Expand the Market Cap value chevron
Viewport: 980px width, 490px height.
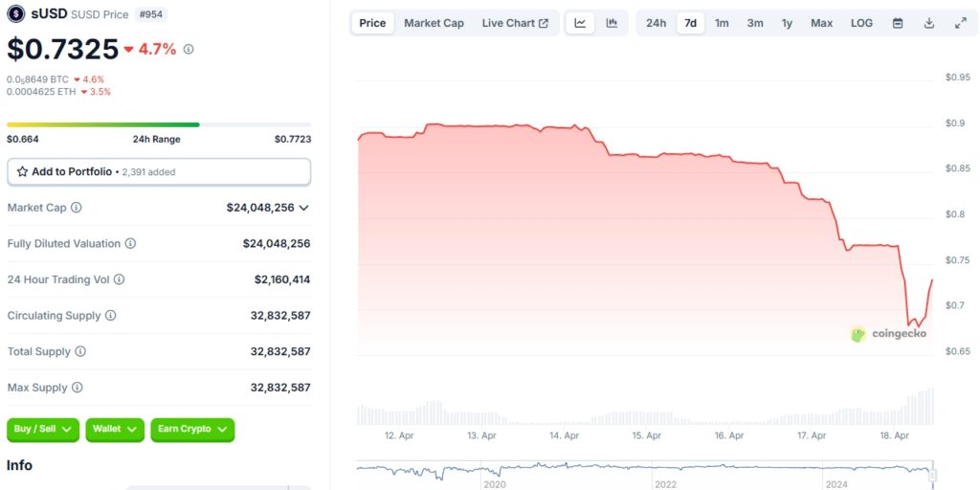click(304, 208)
